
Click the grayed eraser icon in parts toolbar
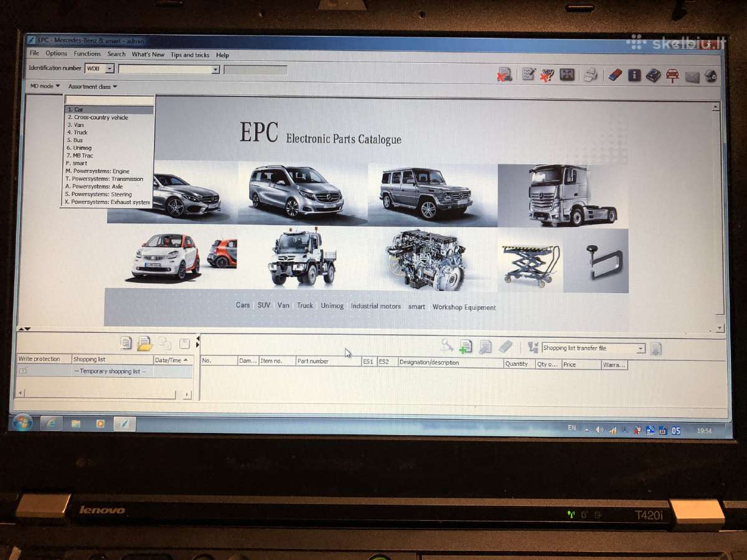click(505, 347)
